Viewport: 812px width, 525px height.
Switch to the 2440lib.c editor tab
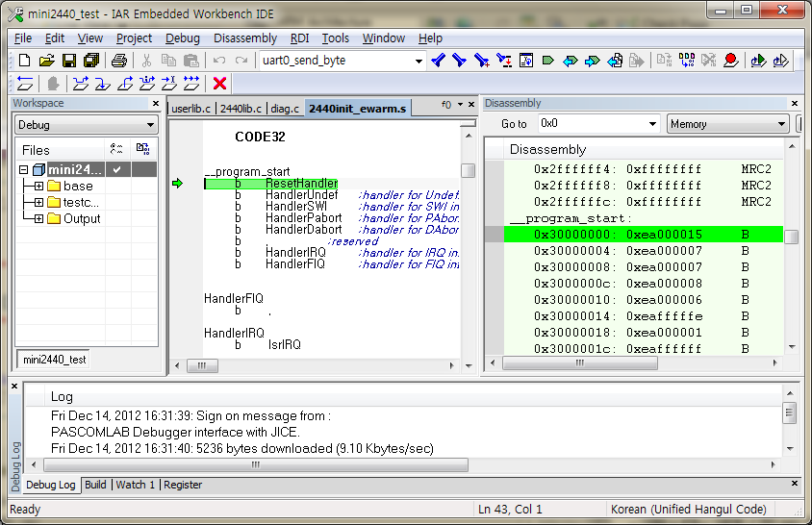pyautogui.click(x=241, y=109)
